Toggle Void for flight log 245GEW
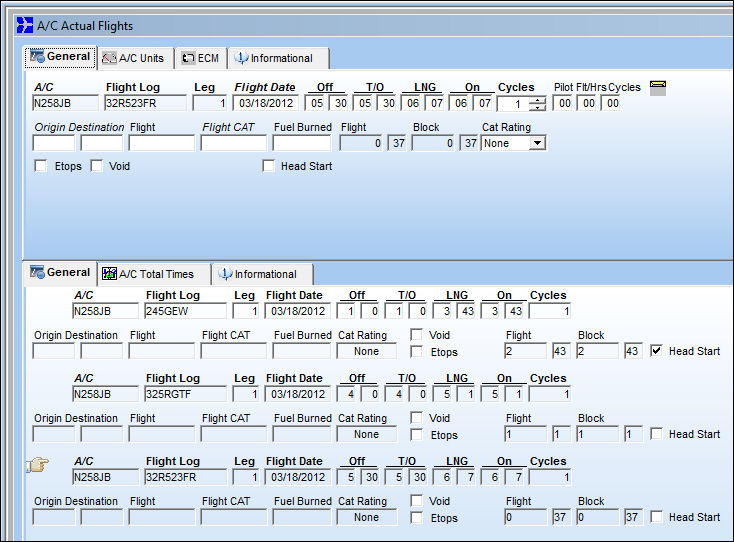 416,335
